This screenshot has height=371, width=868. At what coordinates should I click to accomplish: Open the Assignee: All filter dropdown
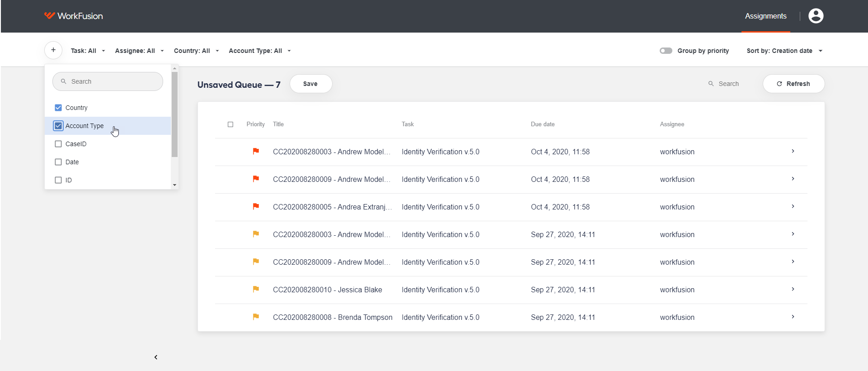tap(140, 51)
